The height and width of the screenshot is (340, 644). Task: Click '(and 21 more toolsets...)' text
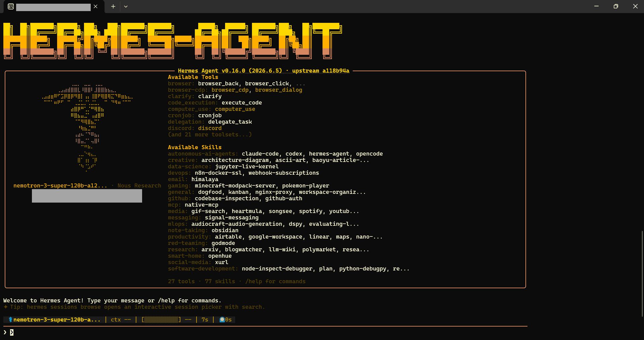pyautogui.click(x=210, y=134)
